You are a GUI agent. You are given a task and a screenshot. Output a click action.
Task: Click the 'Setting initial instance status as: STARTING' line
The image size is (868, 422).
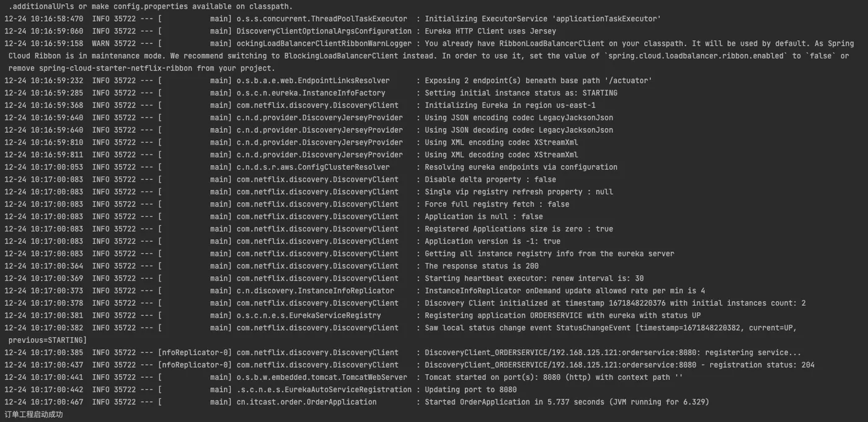coord(521,93)
